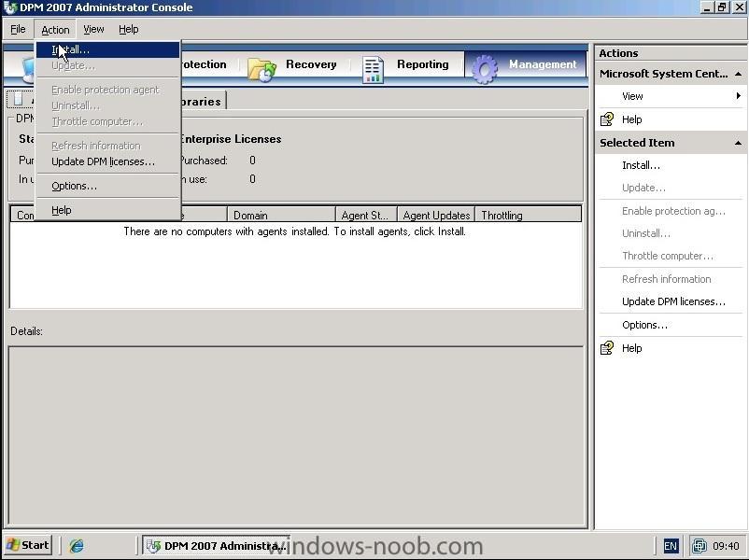This screenshot has height=560, width=749.
Task: Sort by the Agent St... column header
Action: 366,216
